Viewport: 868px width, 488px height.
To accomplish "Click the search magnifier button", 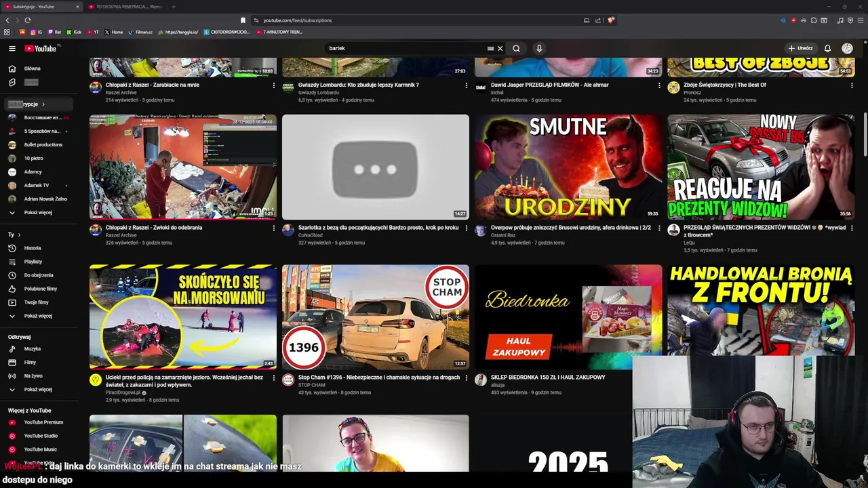I will point(516,48).
